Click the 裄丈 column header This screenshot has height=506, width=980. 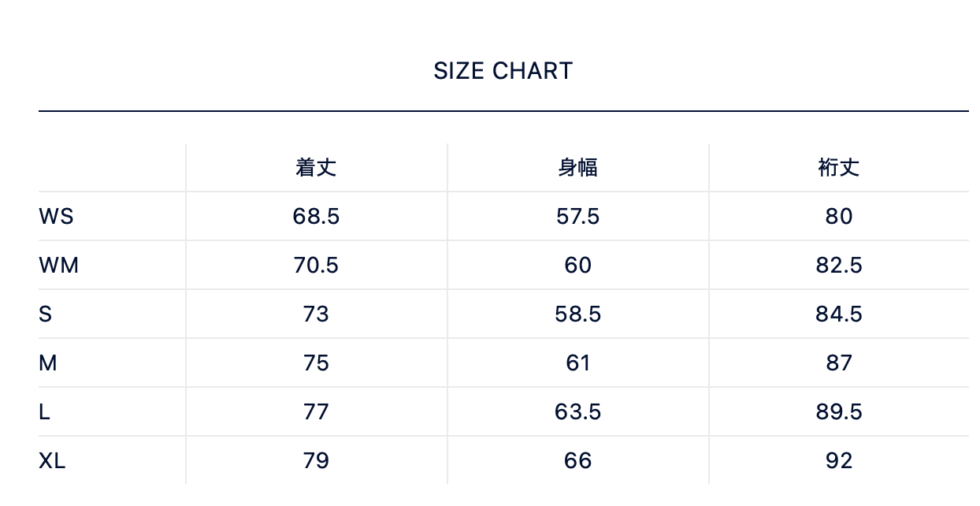[x=838, y=167]
